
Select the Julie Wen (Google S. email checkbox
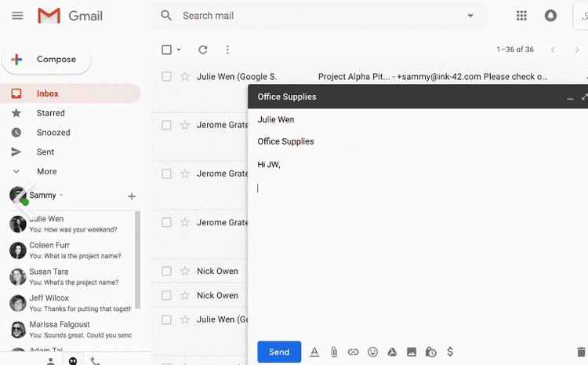point(166,77)
